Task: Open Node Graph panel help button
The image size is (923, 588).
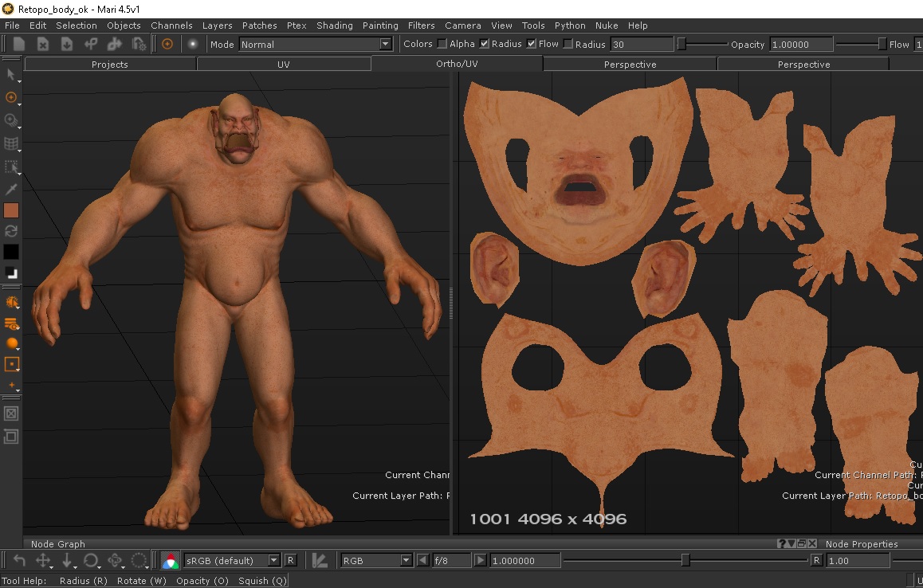Action: (x=781, y=543)
